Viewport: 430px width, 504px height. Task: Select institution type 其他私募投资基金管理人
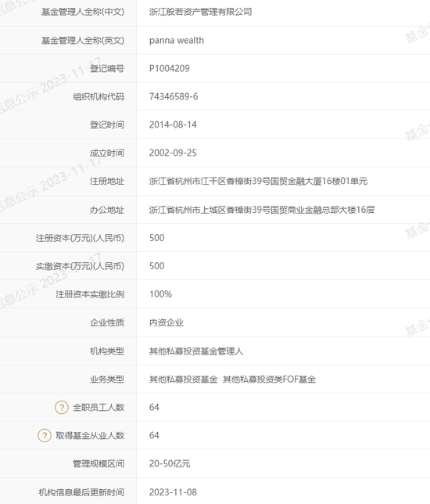point(196,351)
